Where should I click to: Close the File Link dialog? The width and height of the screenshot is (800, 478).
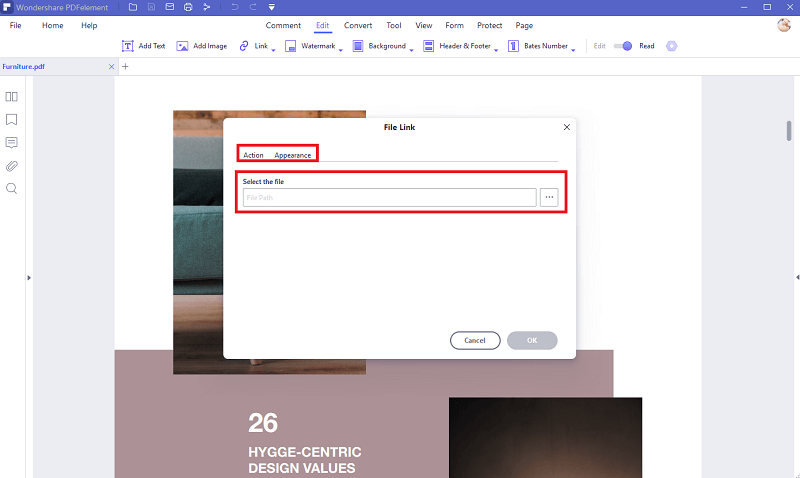coord(566,127)
